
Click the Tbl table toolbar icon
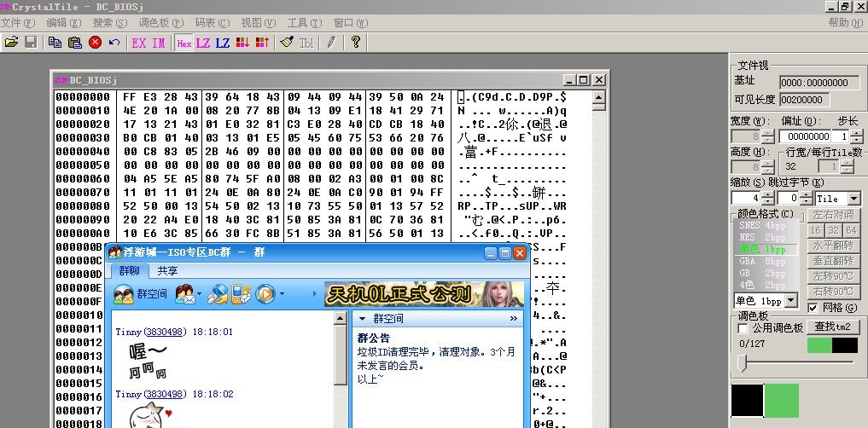306,42
